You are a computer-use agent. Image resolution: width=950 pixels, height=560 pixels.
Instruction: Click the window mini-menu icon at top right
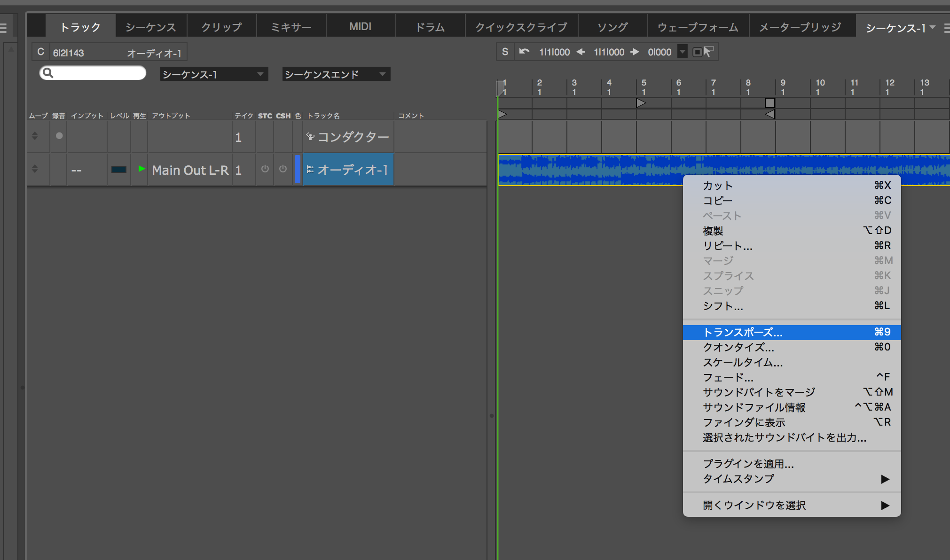(947, 28)
